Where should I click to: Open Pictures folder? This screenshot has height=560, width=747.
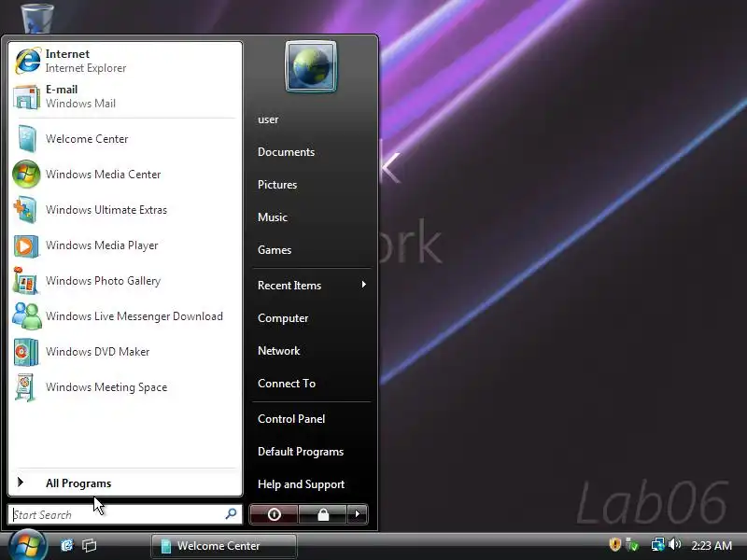pyautogui.click(x=277, y=185)
